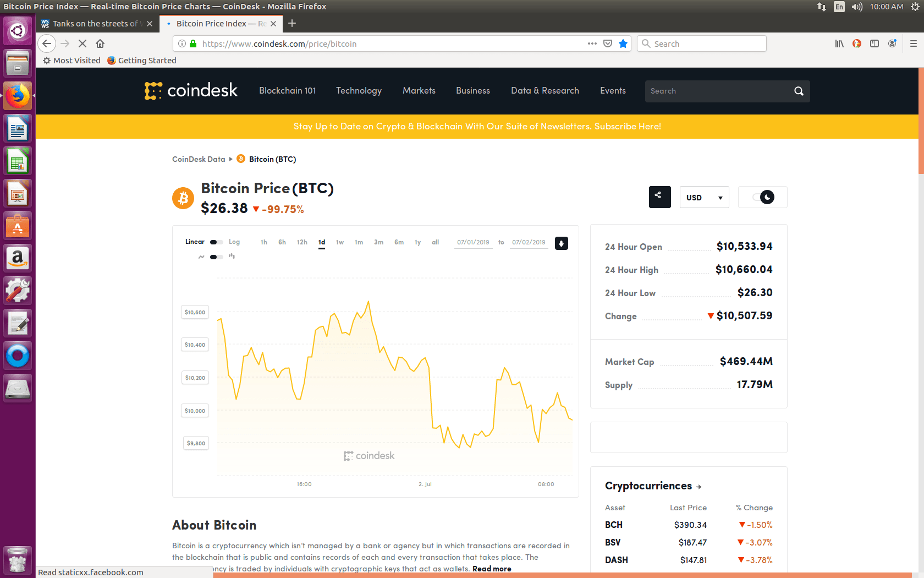Click the small Bitcoin icon in the breadcrumb
The image size is (924, 578).
[241, 159]
